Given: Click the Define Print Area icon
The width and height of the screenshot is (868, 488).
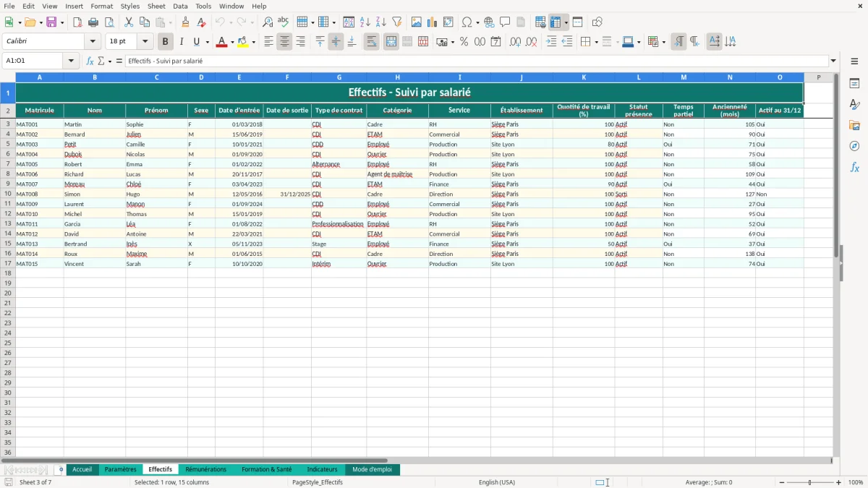Looking at the screenshot, I should coord(540,22).
